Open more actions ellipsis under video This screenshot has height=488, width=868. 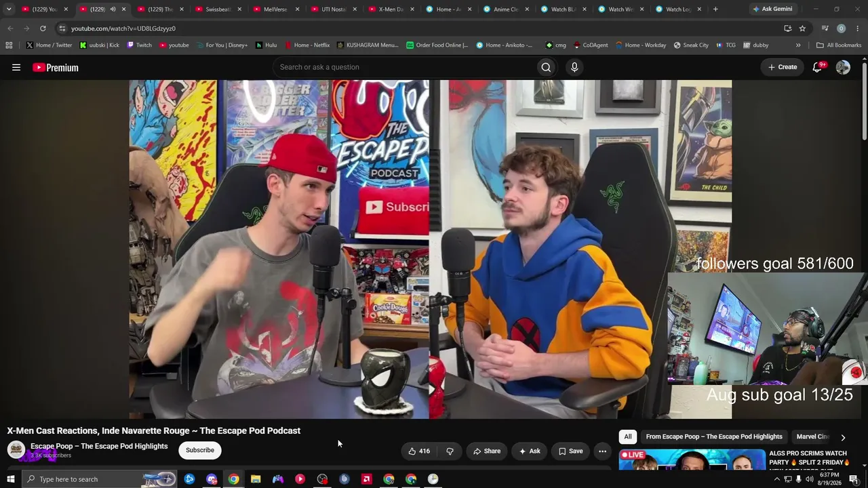602,451
